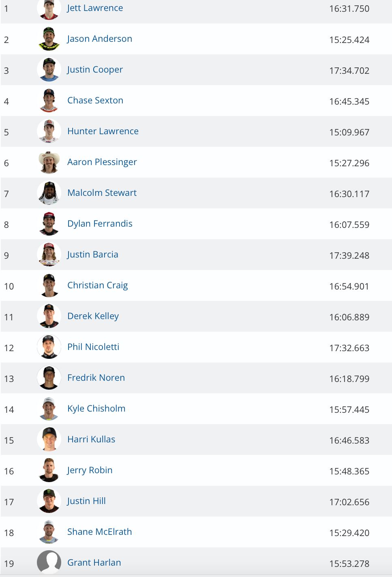Select Shane McElrath's name link
392x577 pixels.
[x=100, y=532]
